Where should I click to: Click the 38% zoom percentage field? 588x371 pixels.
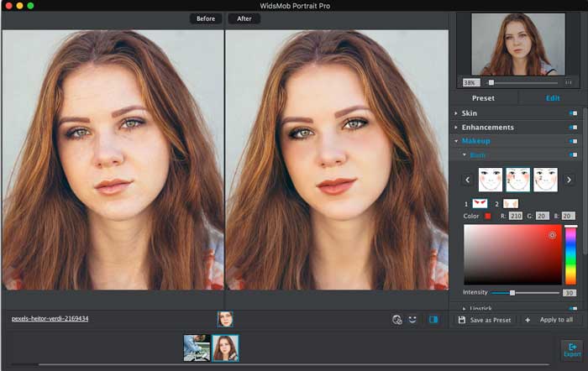(x=471, y=82)
